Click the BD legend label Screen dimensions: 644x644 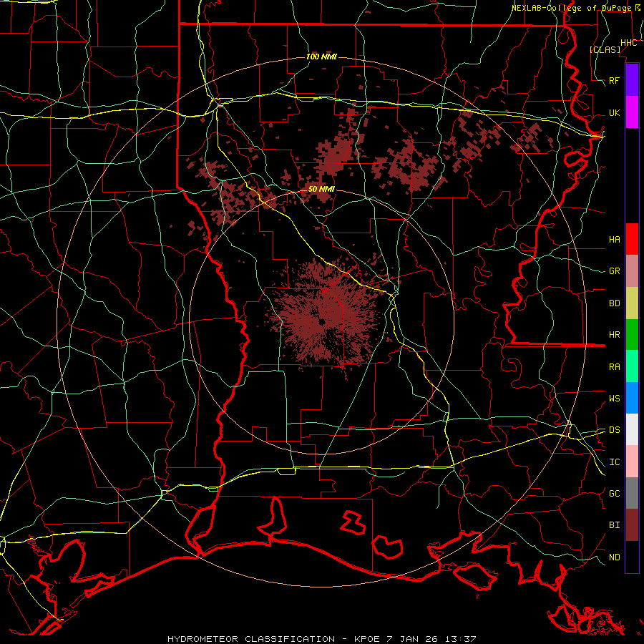pyautogui.click(x=615, y=303)
